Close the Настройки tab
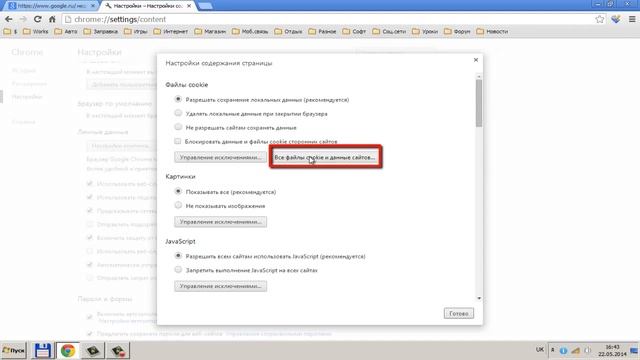 tap(189, 6)
